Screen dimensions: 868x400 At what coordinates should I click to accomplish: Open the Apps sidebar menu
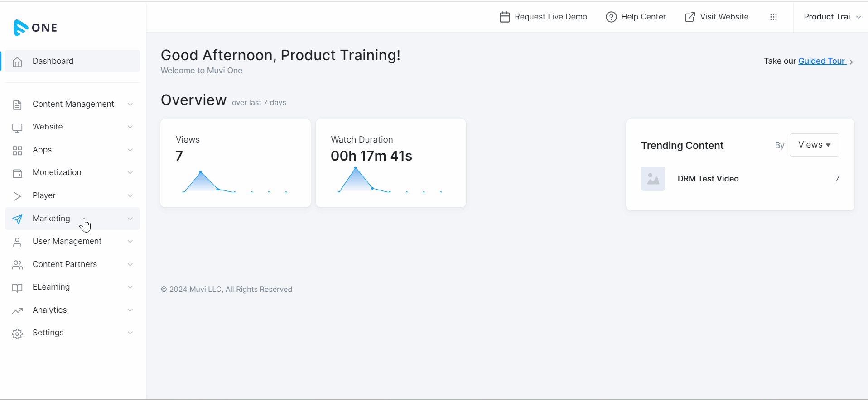click(x=42, y=150)
